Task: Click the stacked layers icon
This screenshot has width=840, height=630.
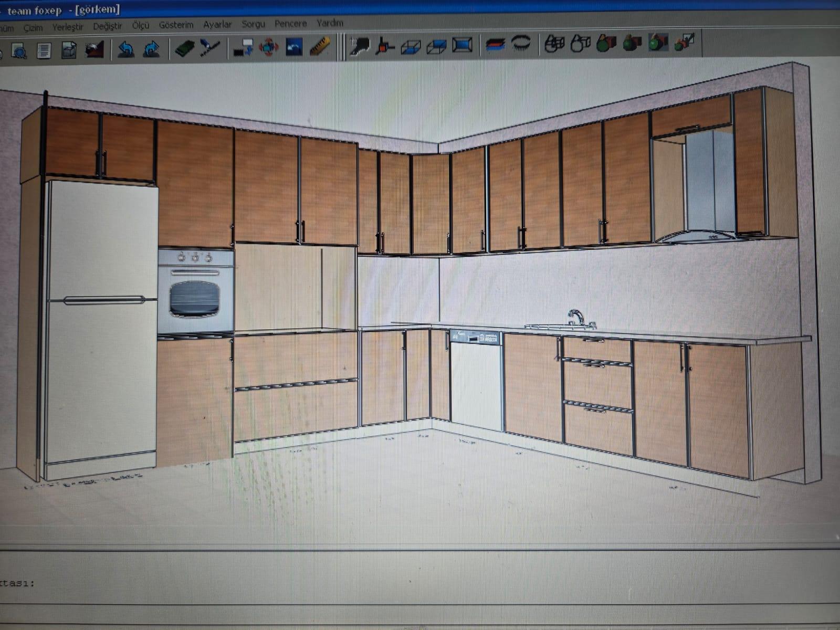Action: (x=495, y=45)
